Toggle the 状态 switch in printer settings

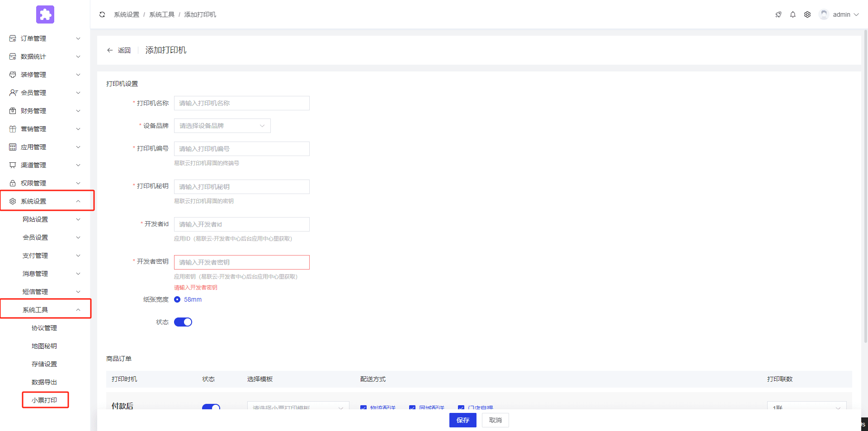[183, 322]
